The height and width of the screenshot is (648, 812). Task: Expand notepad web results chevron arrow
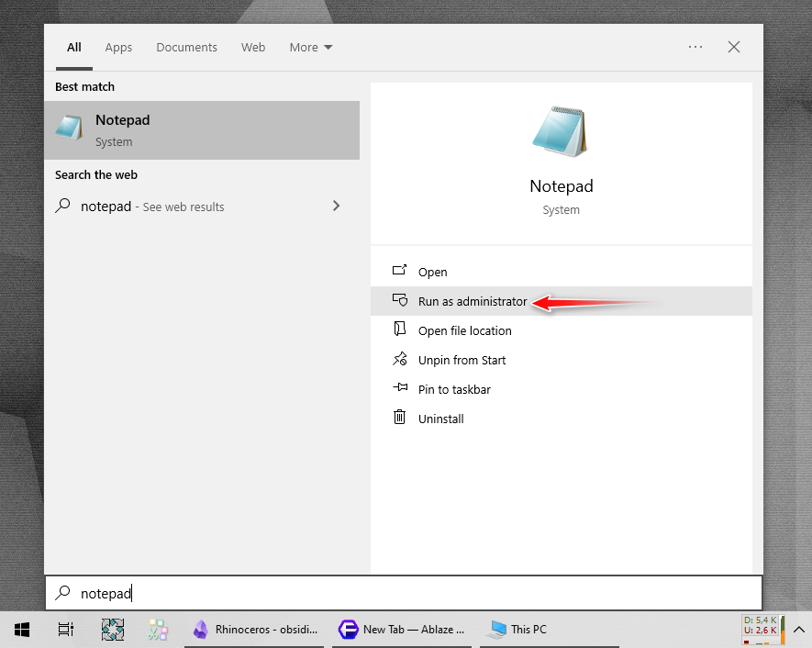[x=336, y=207]
